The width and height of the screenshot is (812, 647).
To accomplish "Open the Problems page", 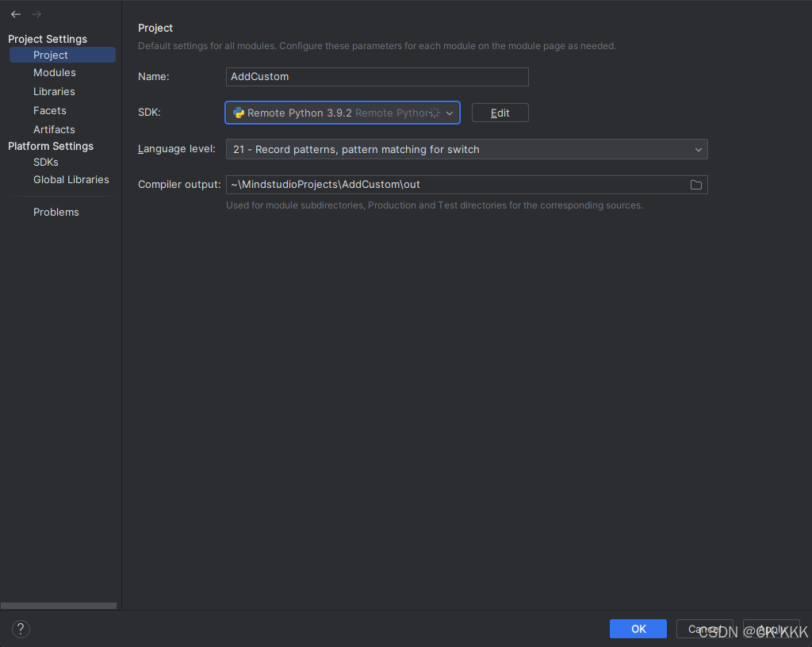I will tap(56, 212).
